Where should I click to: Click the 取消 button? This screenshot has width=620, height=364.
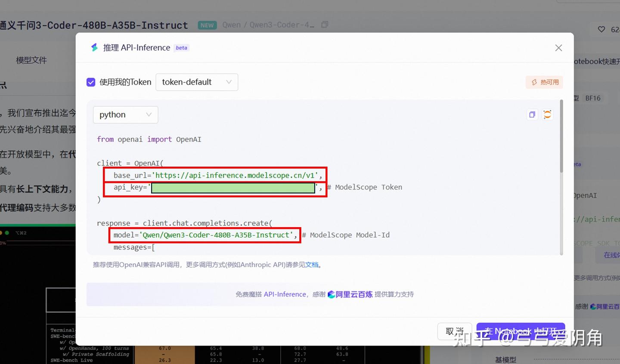point(454,331)
